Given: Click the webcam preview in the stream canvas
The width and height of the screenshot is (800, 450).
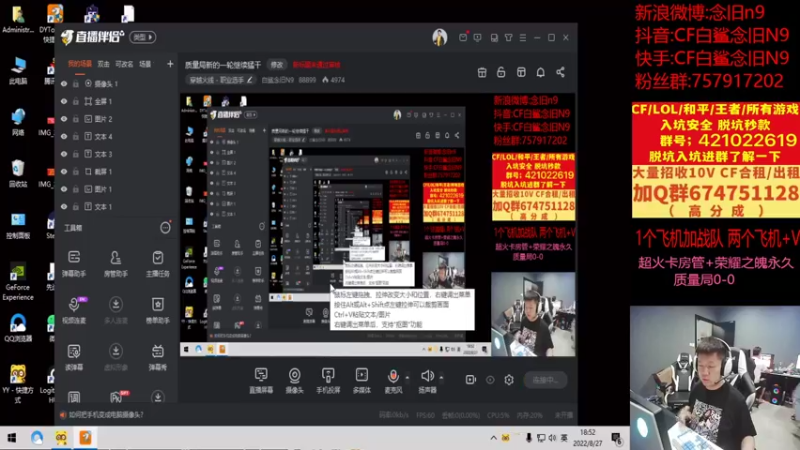Looking at the screenshot, I should pos(533,314).
